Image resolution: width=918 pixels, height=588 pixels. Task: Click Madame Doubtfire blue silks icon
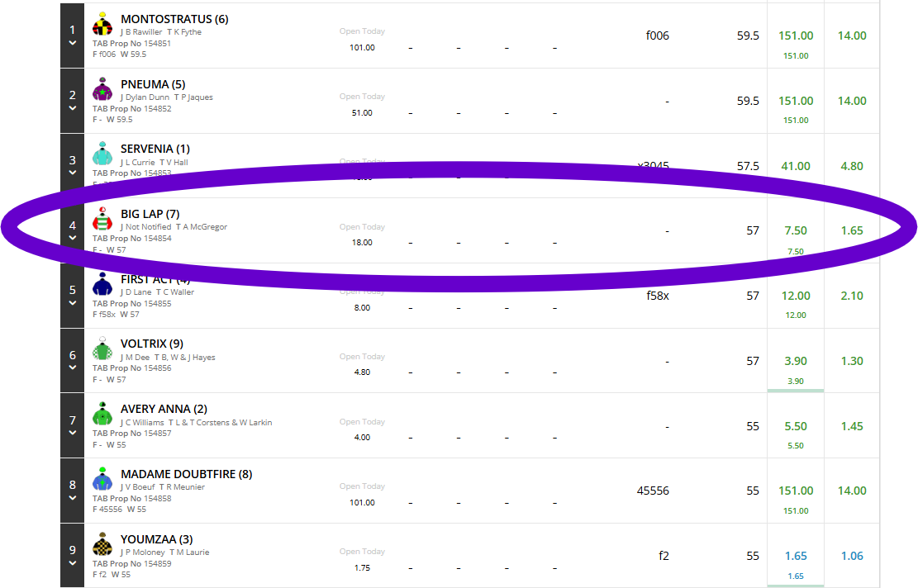click(x=102, y=479)
